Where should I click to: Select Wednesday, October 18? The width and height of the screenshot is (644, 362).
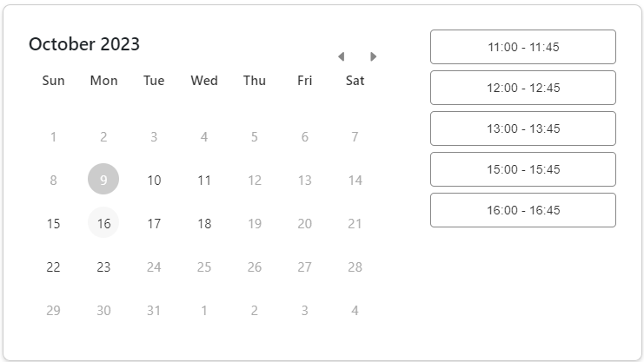204,223
